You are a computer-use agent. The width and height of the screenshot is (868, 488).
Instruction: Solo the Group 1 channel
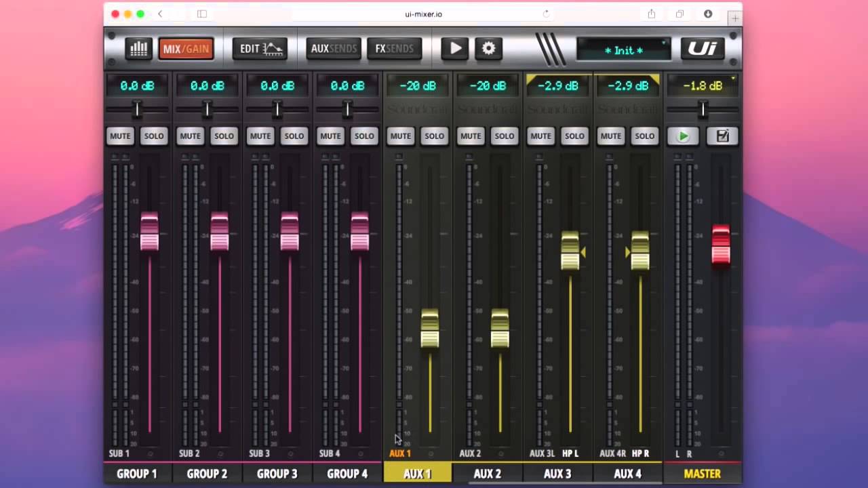click(x=154, y=136)
